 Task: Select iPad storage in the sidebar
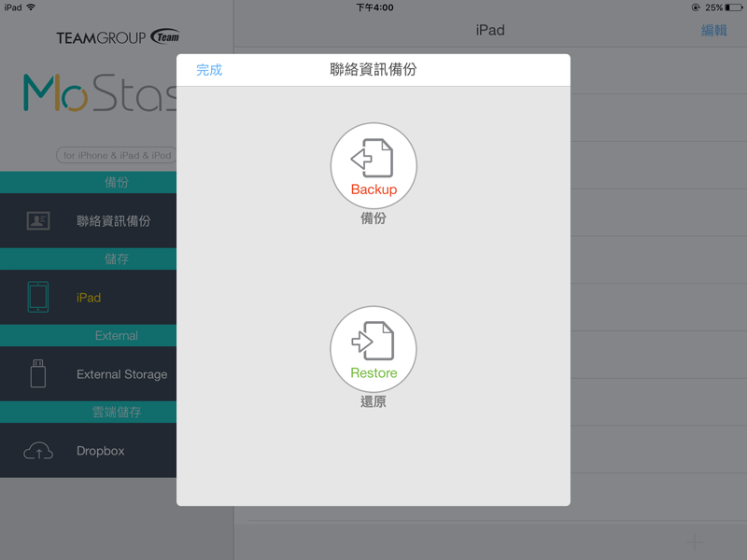pos(88,297)
